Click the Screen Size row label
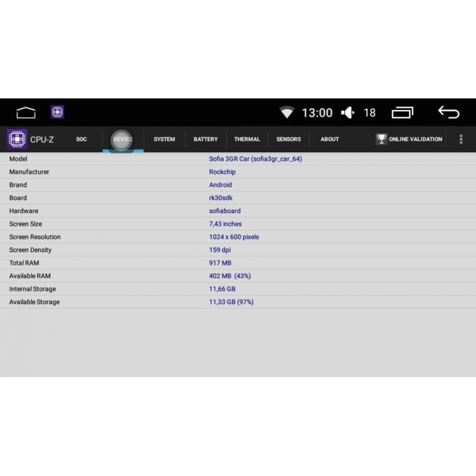The width and height of the screenshot is (476, 476). point(26,224)
